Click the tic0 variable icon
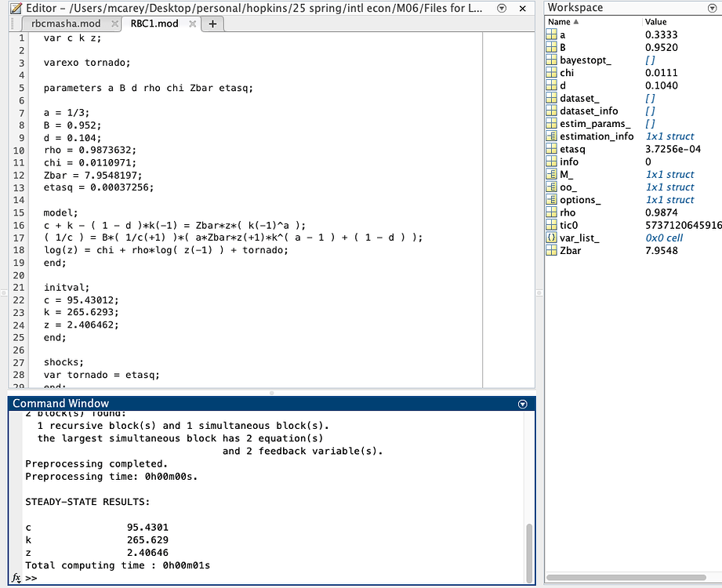 coord(551,225)
